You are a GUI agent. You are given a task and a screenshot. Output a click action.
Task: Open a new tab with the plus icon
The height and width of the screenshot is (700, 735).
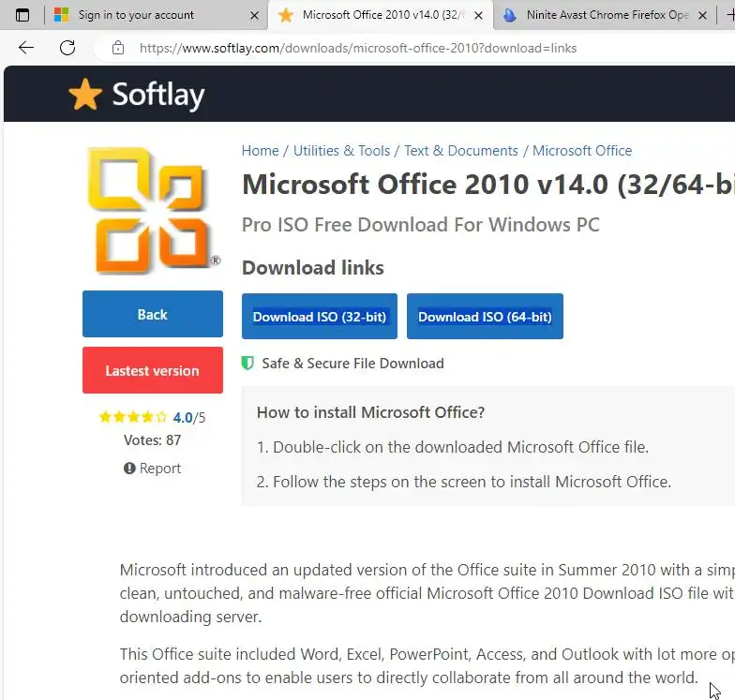703,15
